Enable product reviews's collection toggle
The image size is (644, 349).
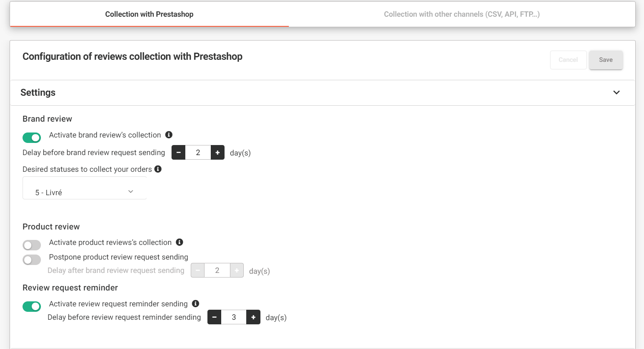pyautogui.click(x=32, y=245)
